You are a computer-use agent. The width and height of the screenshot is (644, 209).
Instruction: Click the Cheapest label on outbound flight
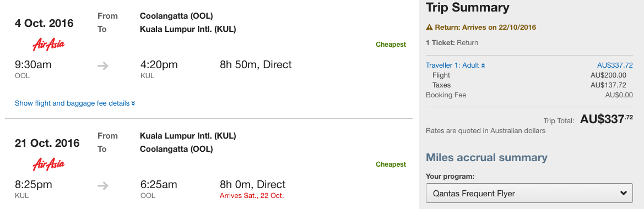391,44
